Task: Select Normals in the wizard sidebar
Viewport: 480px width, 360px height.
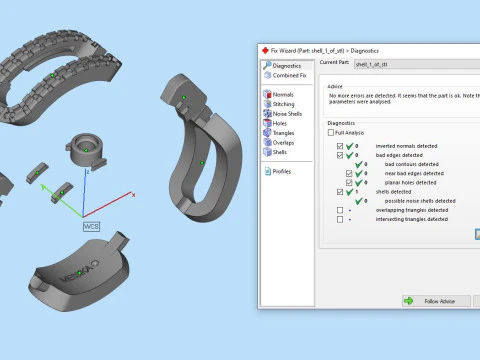Action: pyautogui.click(x=283, y=95)
